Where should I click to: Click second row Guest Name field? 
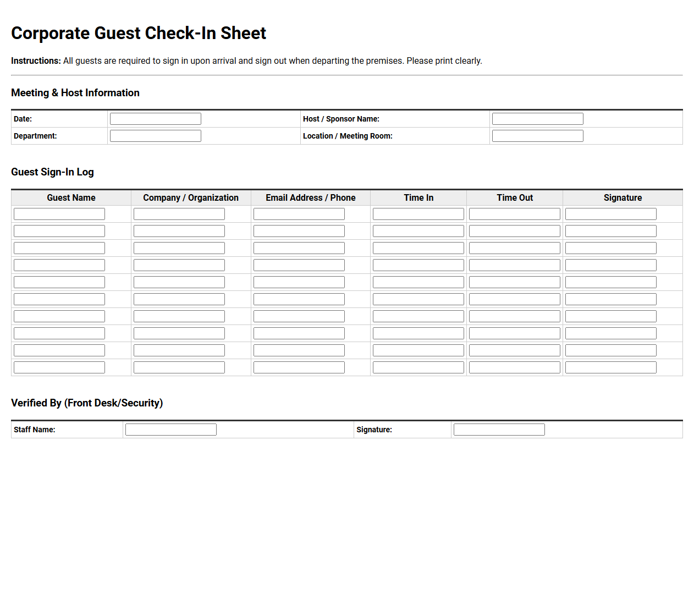point(59,231)
